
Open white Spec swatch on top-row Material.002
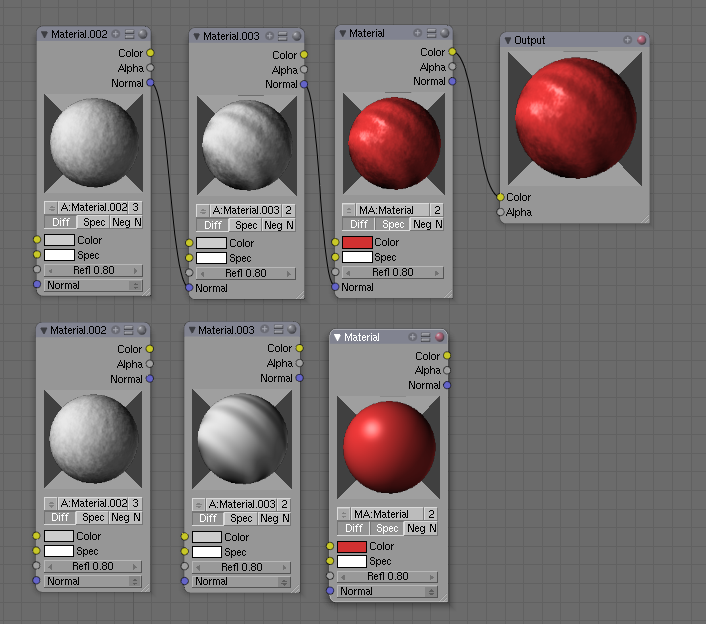(x=59, y=255)
